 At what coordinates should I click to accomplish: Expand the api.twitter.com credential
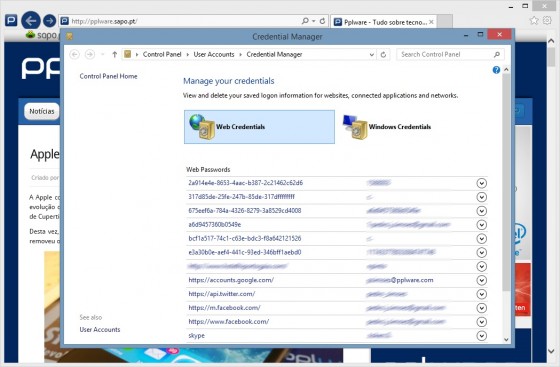click(481, 294)
